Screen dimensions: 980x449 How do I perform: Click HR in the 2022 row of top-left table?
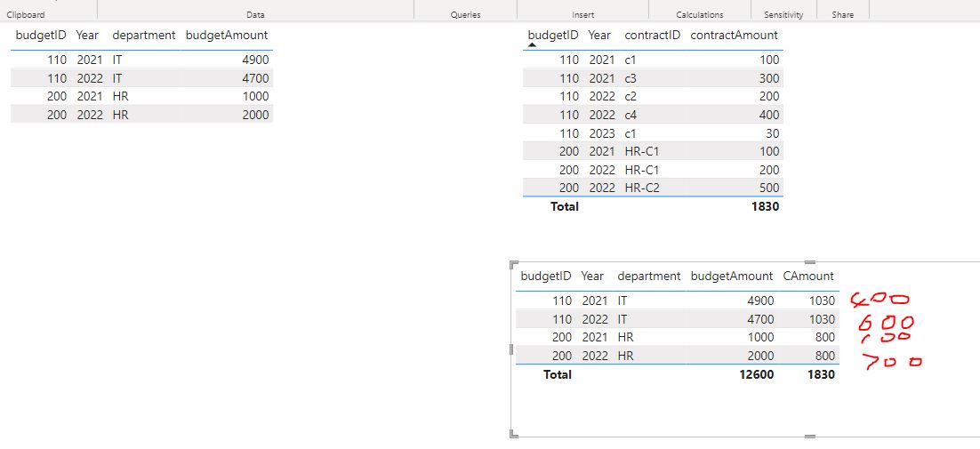[x=121, y=115]
